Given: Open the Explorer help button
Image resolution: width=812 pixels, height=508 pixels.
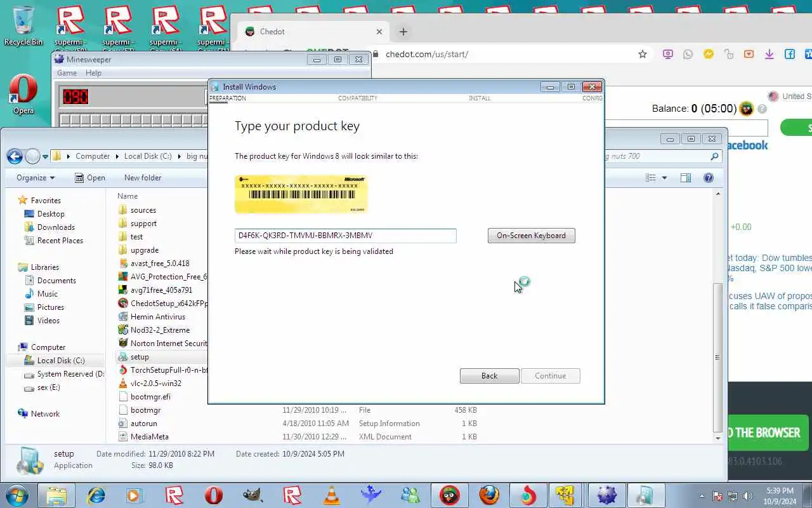Looking at the screenshot, I should (x=709, y=178).
